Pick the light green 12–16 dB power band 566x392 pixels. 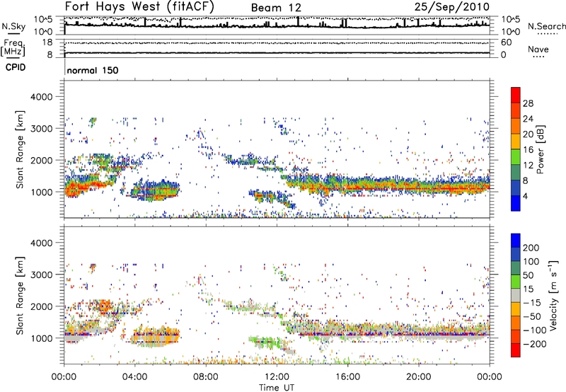point(516,157)
